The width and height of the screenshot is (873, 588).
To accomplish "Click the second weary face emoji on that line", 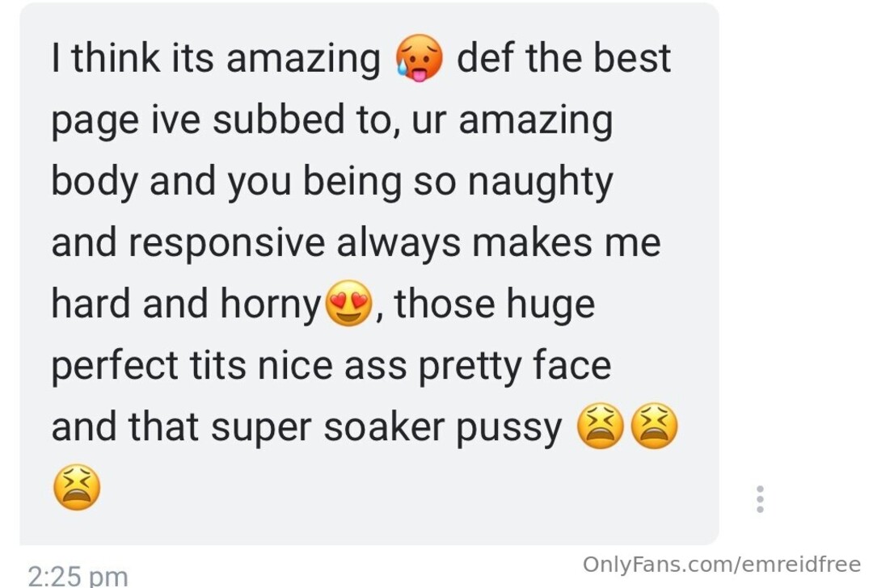I will point(656,426).
